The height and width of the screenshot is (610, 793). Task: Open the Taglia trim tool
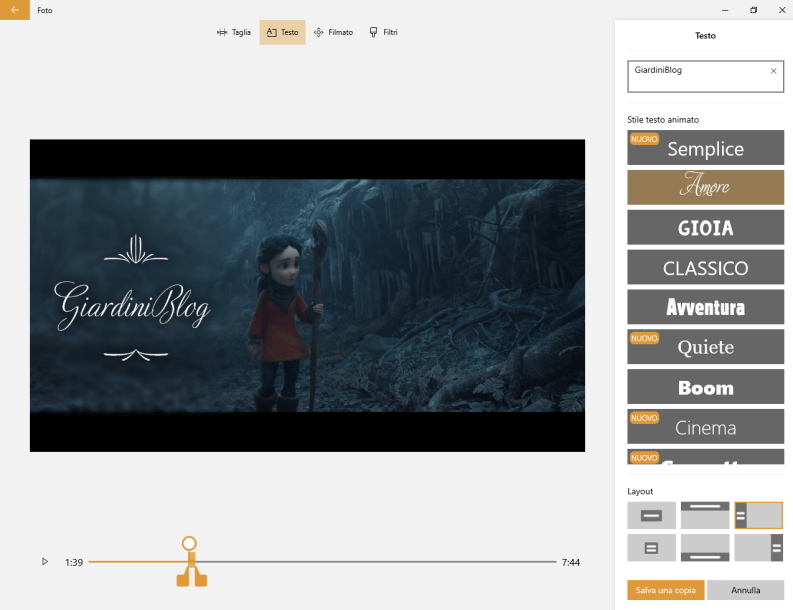[234, 32]
